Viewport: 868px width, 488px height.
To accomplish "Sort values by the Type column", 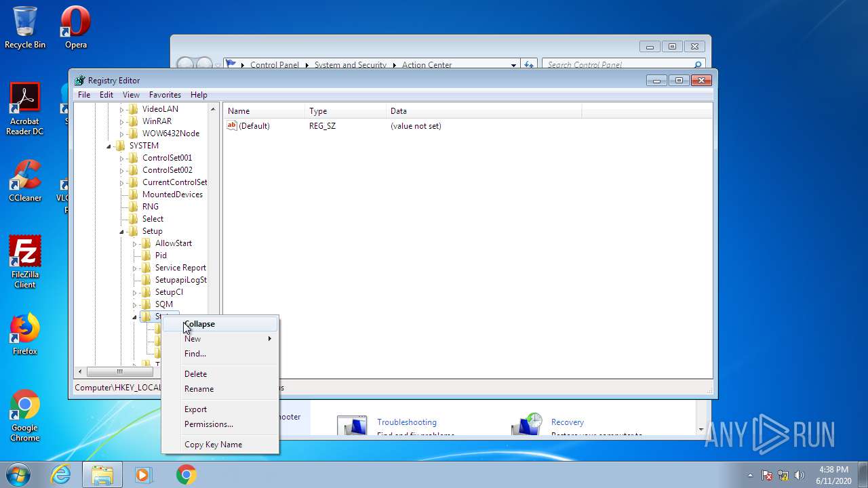I will pyautogui.click(x=346, y=111).
